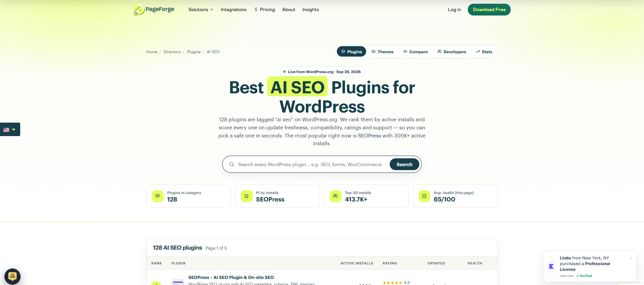The image size is (644, 285).
Task: Switch to the Developers tab
Action: point(452,52)
